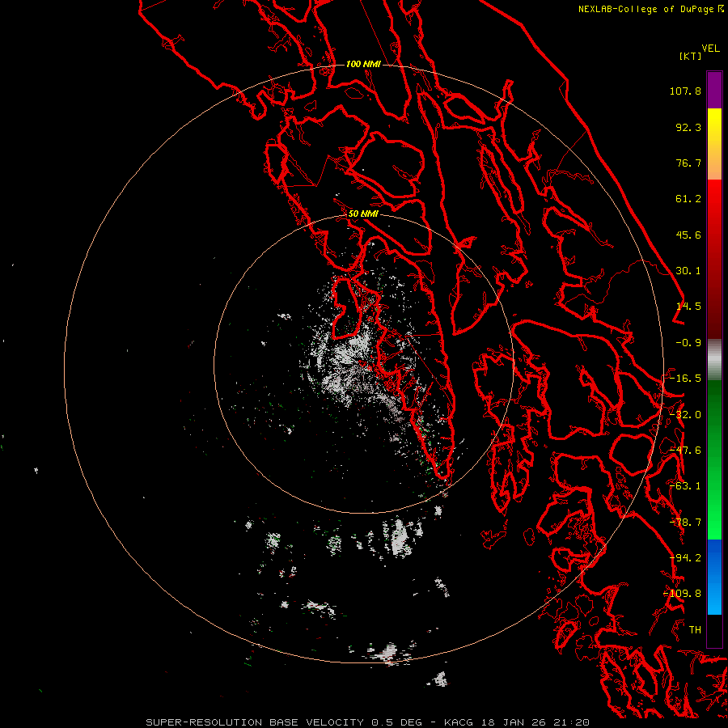Click the 14.5 velocity scale value
Viewport: 728px width, 728px height.
688,307
